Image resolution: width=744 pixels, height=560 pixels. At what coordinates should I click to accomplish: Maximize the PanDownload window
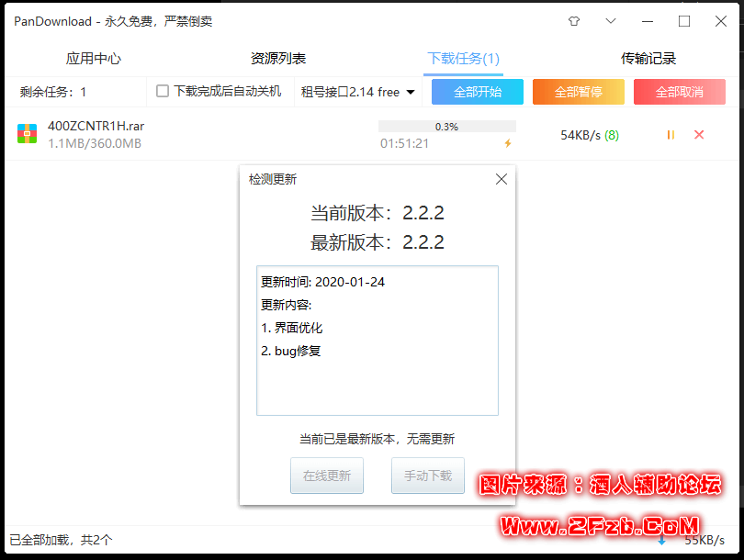click(x=684, y=21)
